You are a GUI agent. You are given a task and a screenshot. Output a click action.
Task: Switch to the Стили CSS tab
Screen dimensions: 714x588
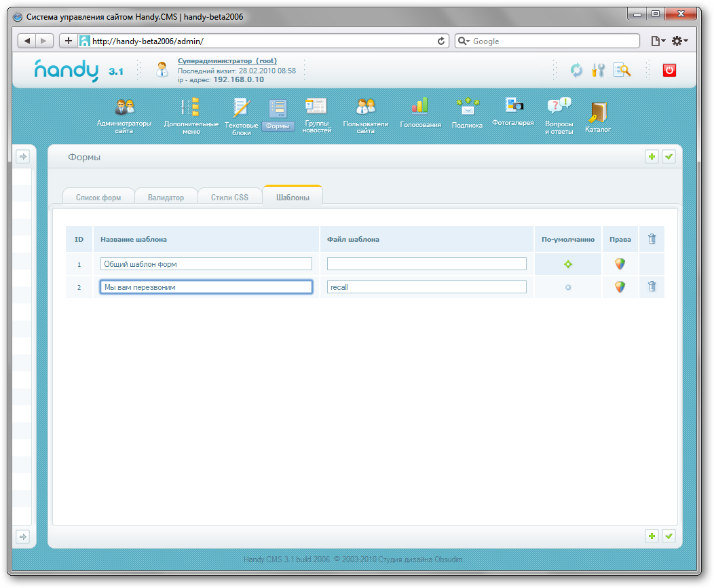point(229,198)
